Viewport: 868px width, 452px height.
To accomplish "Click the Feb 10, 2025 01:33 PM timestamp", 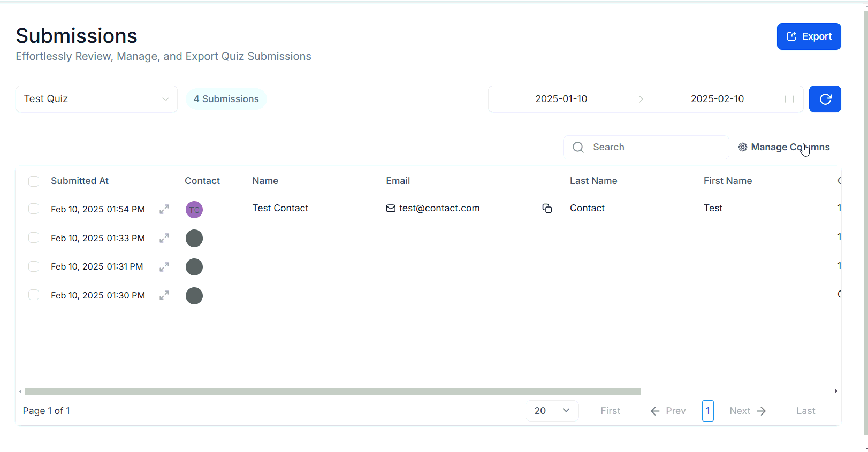I will tap(98, 238).
